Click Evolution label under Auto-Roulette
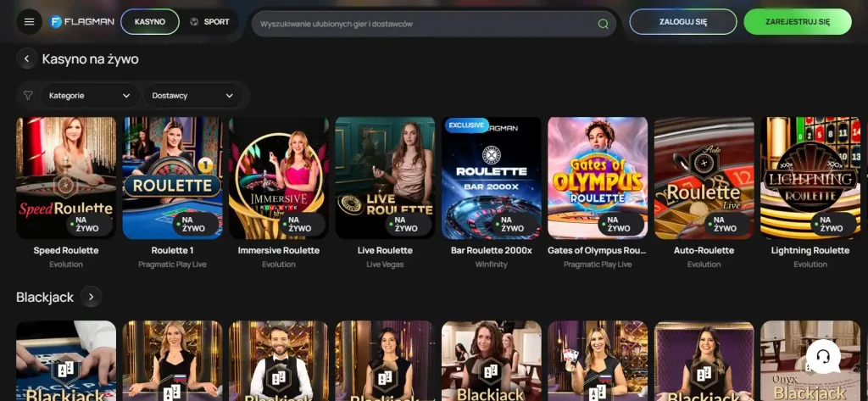 pyautogui.click(x=704, y=265)
